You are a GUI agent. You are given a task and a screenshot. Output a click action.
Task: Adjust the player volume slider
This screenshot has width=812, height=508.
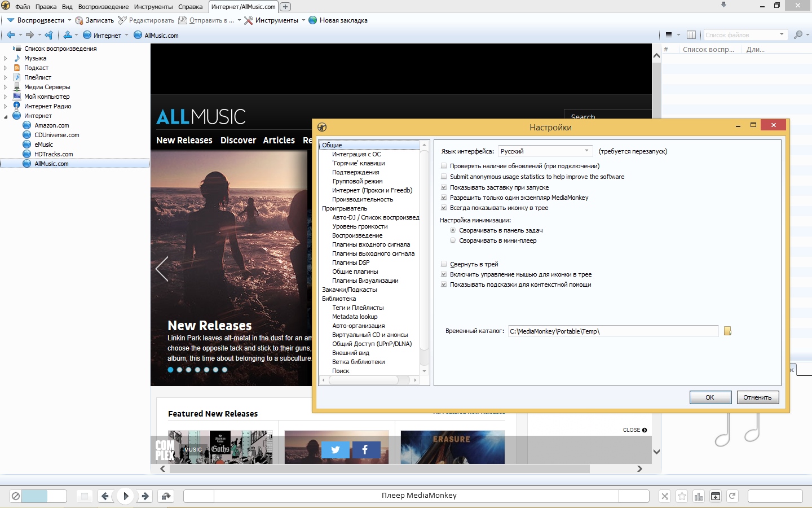44,496
